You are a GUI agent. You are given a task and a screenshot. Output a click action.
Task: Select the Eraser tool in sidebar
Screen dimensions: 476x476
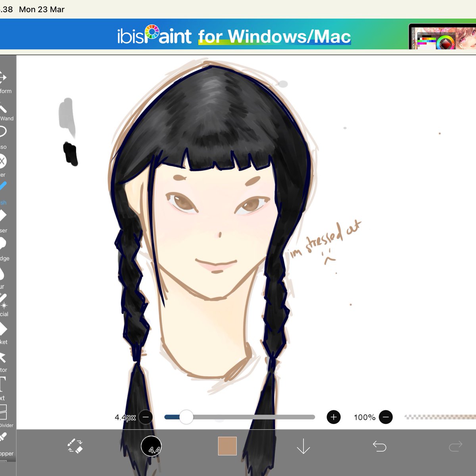[4, 221]
